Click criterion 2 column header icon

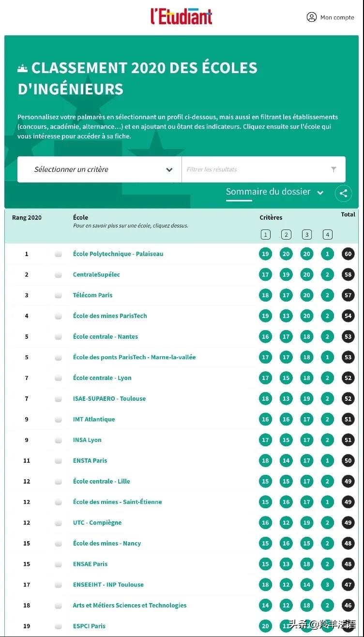pos(286,235)
